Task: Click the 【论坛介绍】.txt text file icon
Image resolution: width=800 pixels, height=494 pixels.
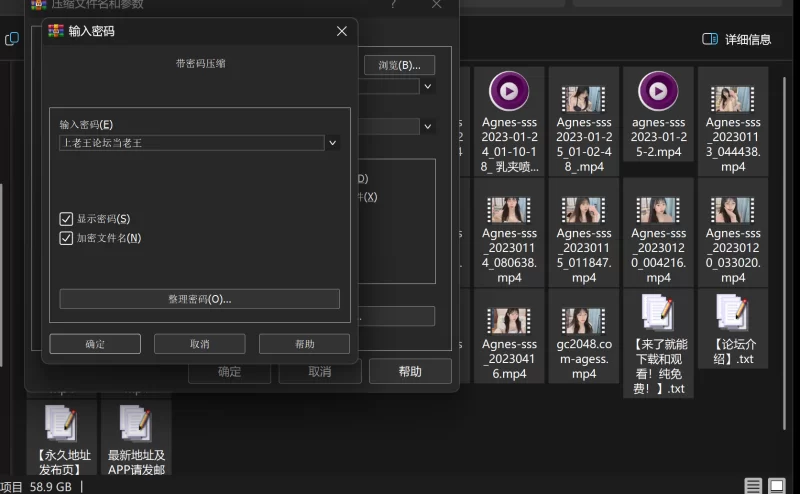Action: coord(732,314)
